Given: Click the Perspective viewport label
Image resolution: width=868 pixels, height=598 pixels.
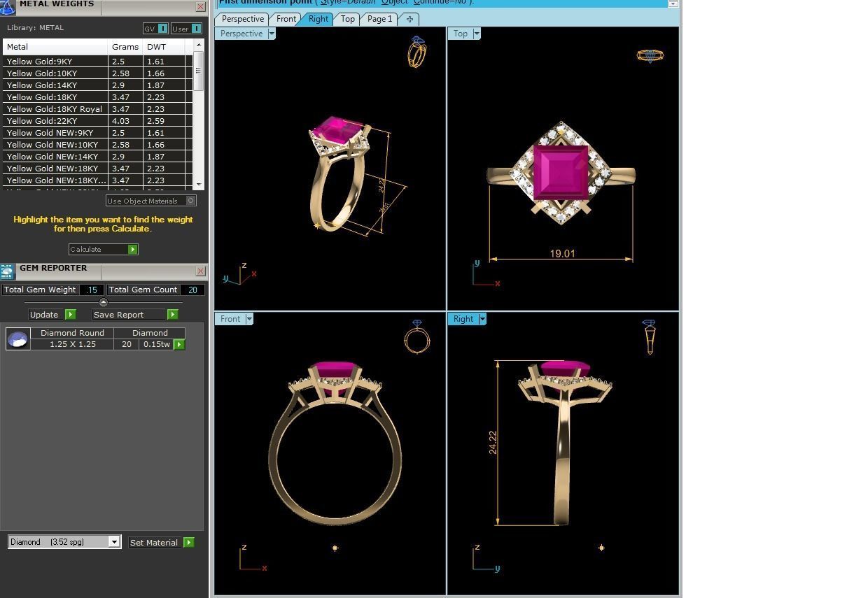Looking at the screenshot, I should pos(241,34).
